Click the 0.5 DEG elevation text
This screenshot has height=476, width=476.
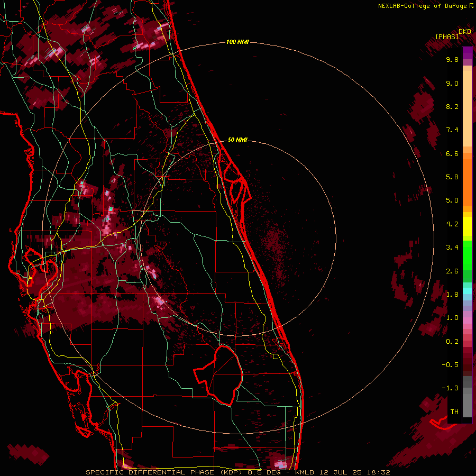[x=264, y=472]
